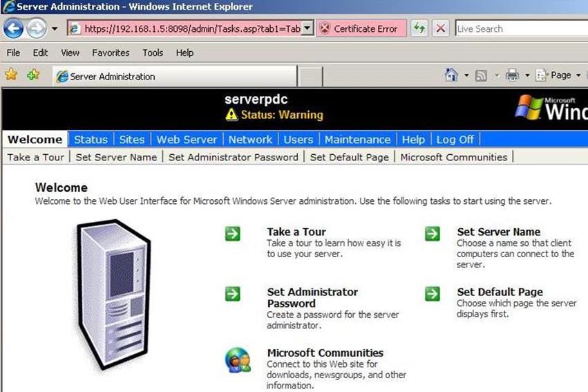Screen dimensions: 588x392
Task: Click the Windows flag logo in the page header
Action: click(529, 107)
